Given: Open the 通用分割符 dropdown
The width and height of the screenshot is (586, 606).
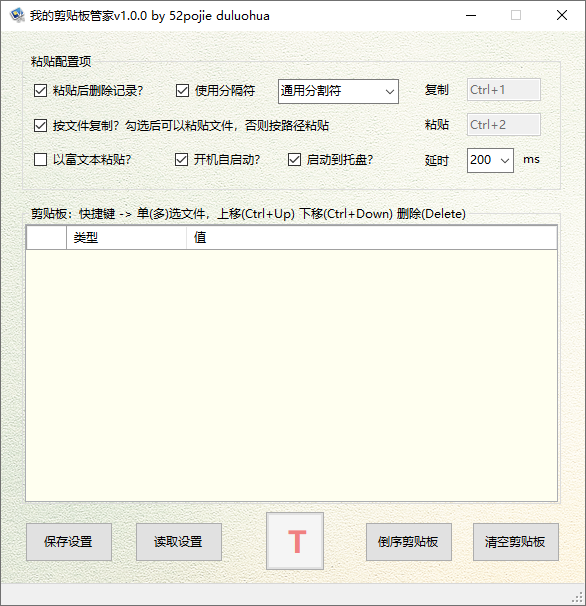Looking at the screenshot, I should 338,92.
